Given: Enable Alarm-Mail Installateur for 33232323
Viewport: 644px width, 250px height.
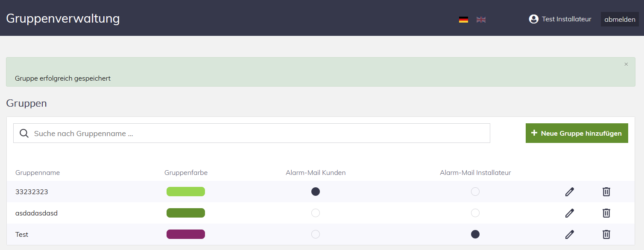Looking at the screenshot, I should 475,192.
